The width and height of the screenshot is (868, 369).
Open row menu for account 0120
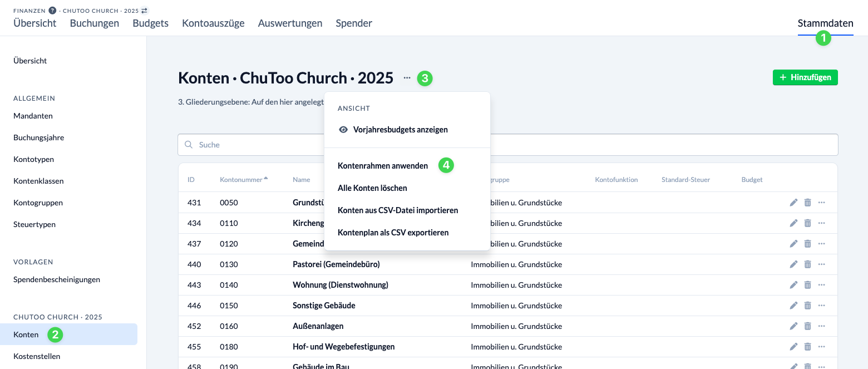pyautogui.click(x=822, y=244)
